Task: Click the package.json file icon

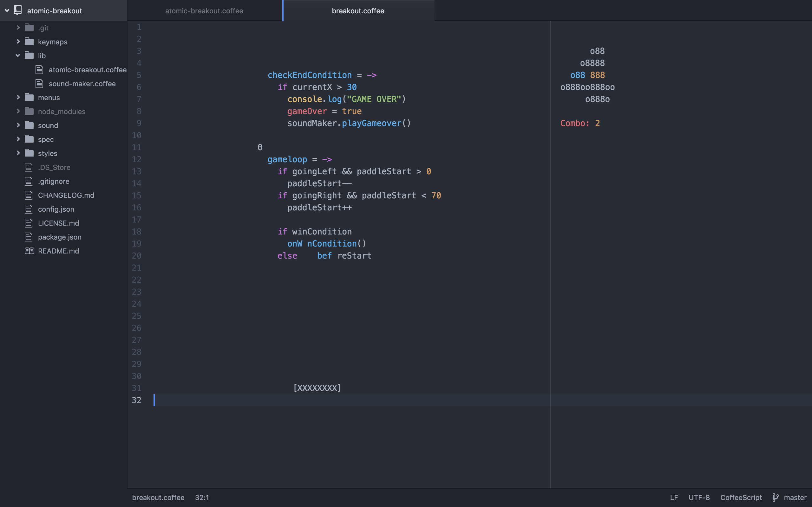Action: (x=29, y=237)
